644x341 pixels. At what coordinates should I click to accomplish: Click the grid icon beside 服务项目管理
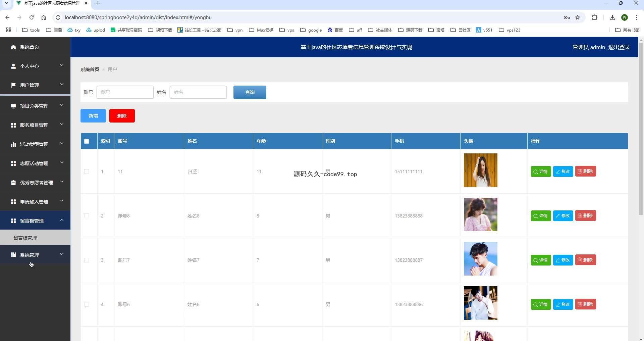pyautogui.click(x=13, y=125)
